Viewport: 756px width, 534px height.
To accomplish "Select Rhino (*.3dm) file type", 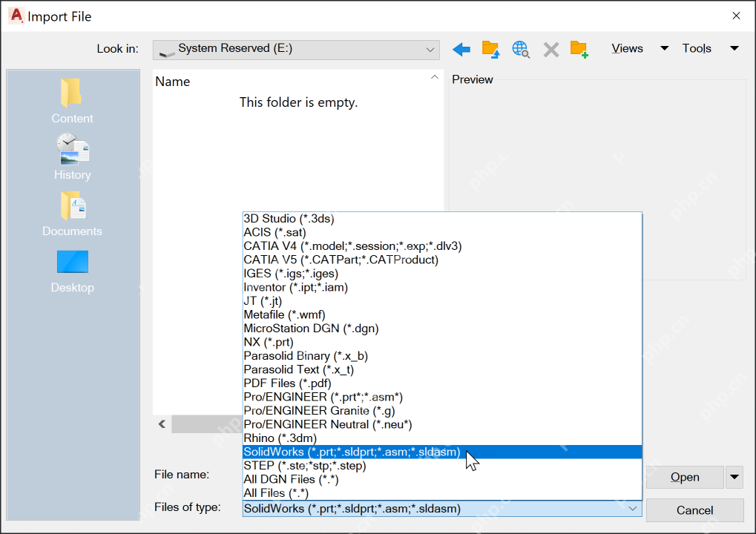I will point(442,438).
